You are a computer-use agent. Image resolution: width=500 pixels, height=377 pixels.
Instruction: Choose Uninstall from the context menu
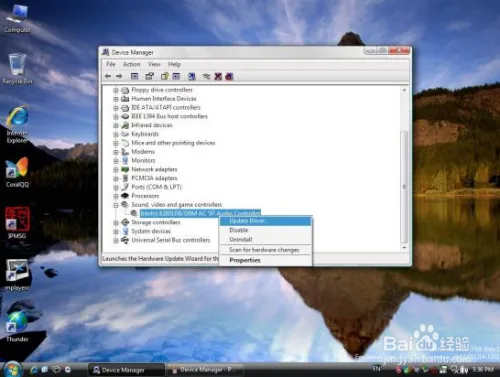(x=265, y=239)
